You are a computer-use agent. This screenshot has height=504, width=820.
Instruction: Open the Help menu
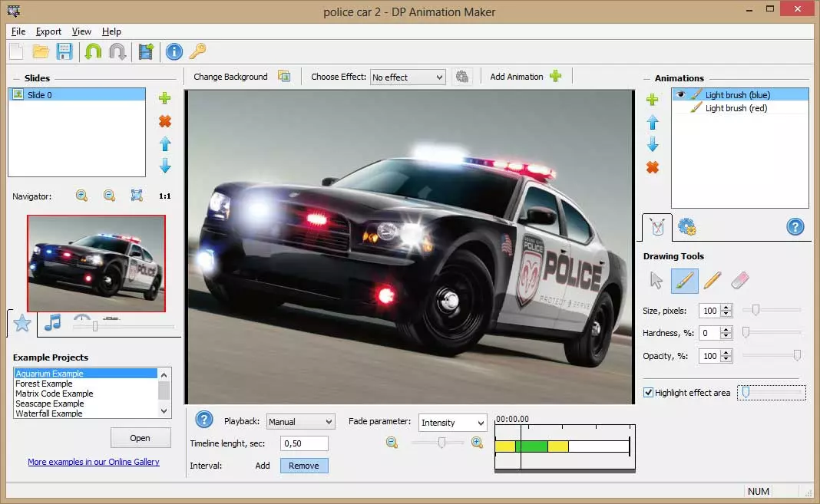click(x=111, y=31)
